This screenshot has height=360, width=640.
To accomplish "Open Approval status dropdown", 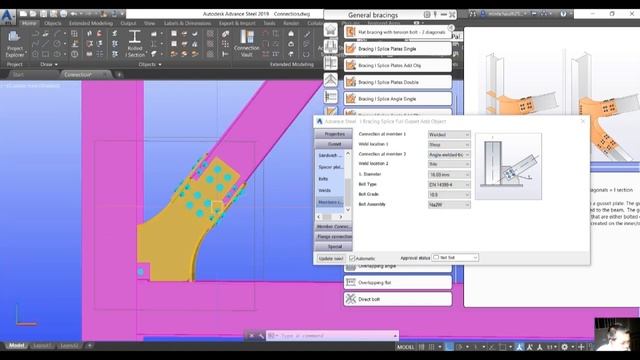I will coord(455,258).
